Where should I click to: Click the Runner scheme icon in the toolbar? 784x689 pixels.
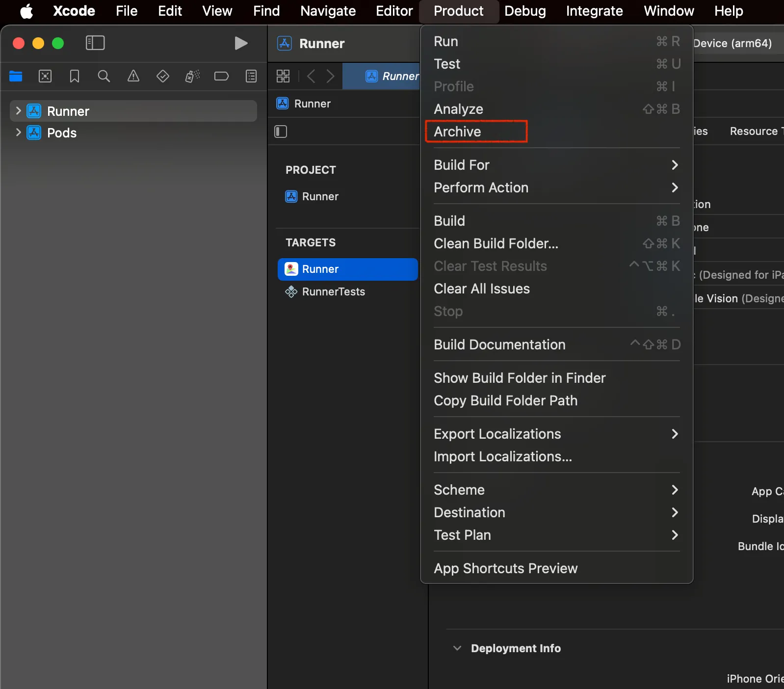click(285, 43)
